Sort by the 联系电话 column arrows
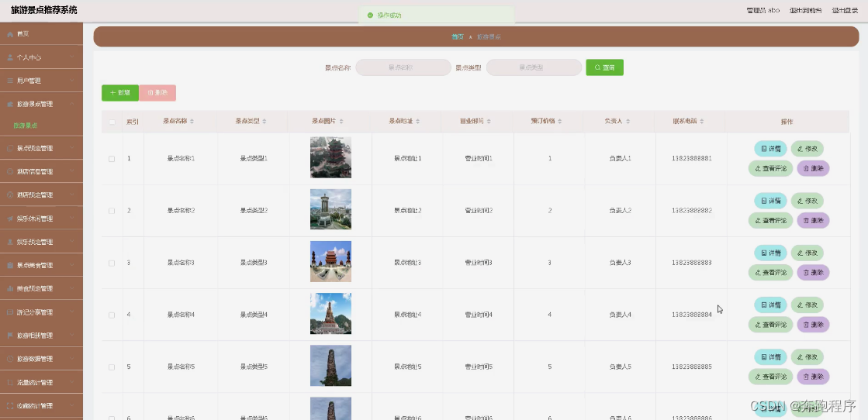The width and height of the screenshot is (868, 420). tap(703, 121)
